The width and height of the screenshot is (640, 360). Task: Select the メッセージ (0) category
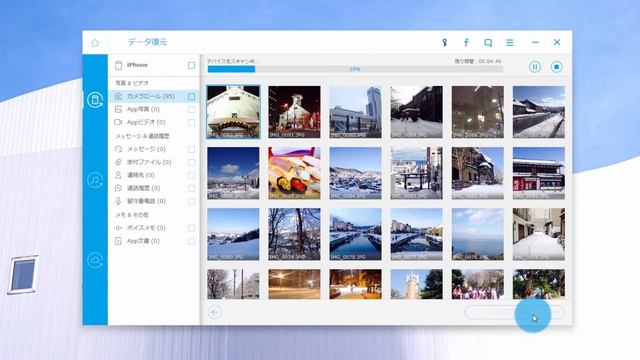pos(153,149)
